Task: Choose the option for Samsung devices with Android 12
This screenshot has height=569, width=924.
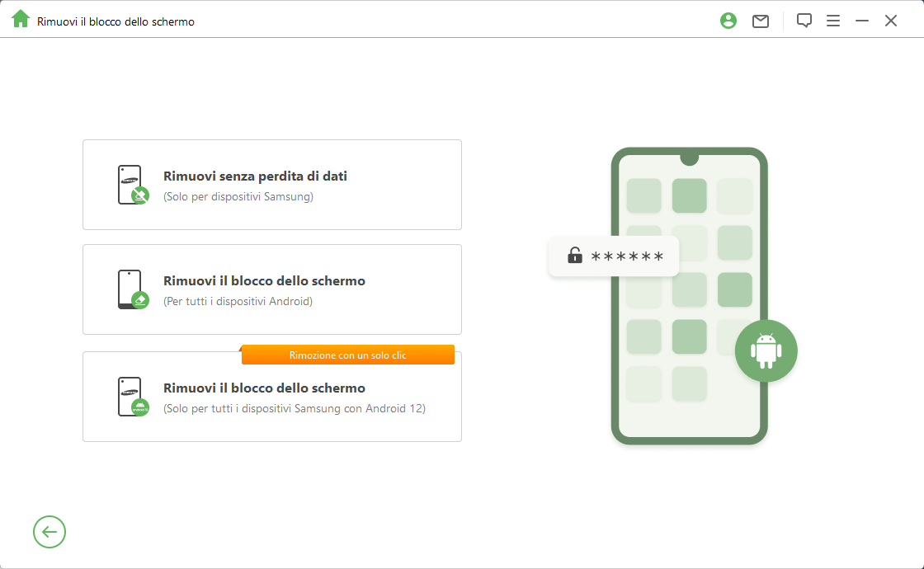Action: (272, 397)
